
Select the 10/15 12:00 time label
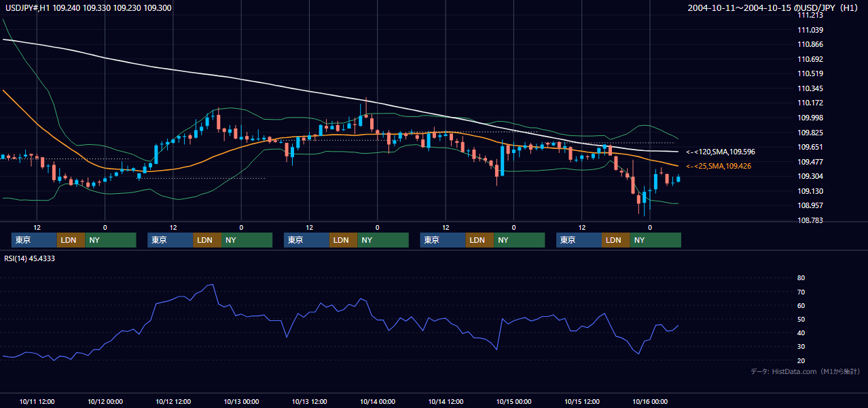coord(582,401)
